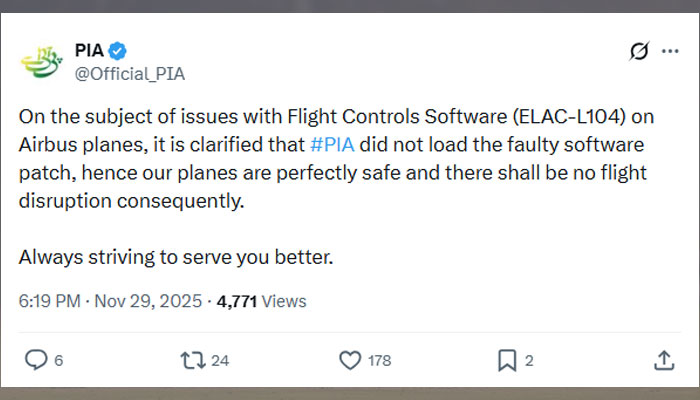Click the reply count number 6
Screen dimensions: 700x400
(59, 360)
